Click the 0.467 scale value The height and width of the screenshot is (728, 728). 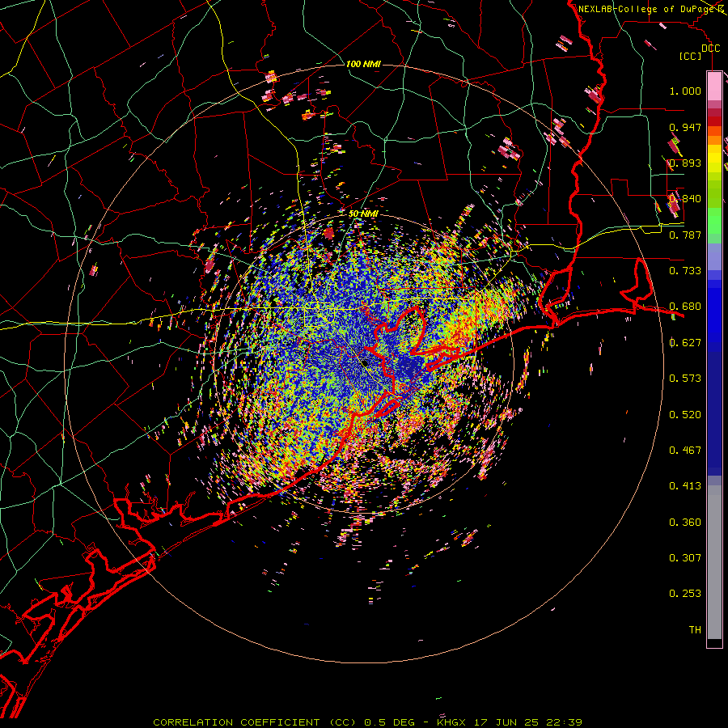[685, 451]
